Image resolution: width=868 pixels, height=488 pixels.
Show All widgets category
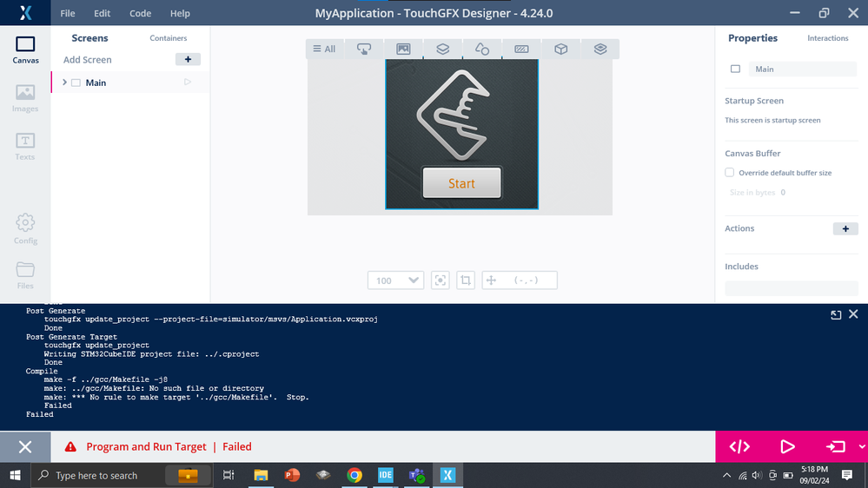pos(324,49)
